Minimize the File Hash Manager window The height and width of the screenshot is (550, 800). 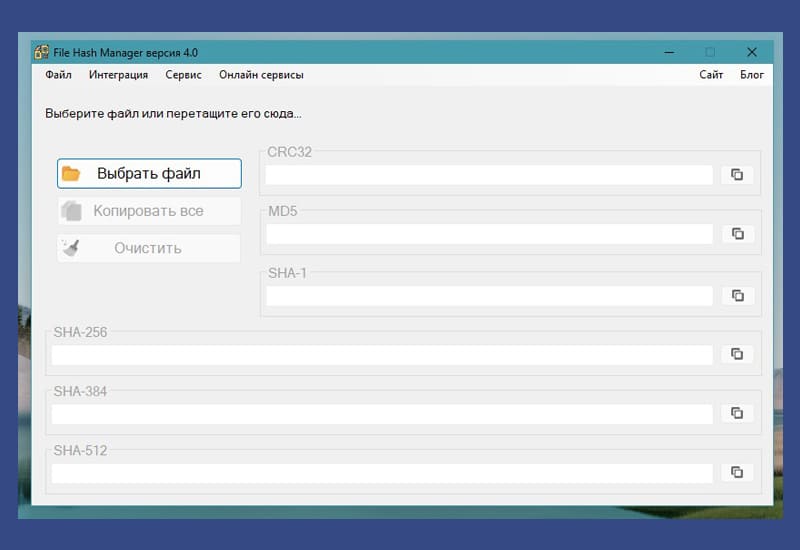pos(669,52)
